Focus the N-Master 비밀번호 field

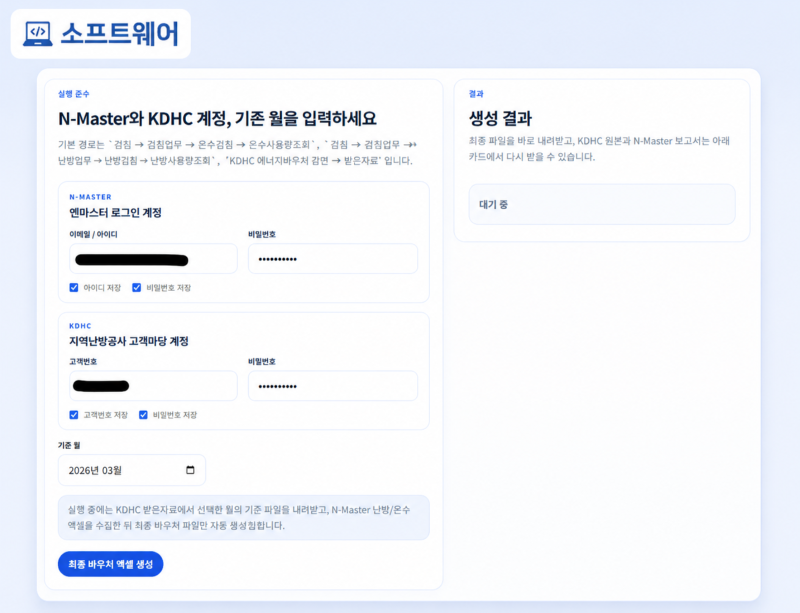pos(333,259)
